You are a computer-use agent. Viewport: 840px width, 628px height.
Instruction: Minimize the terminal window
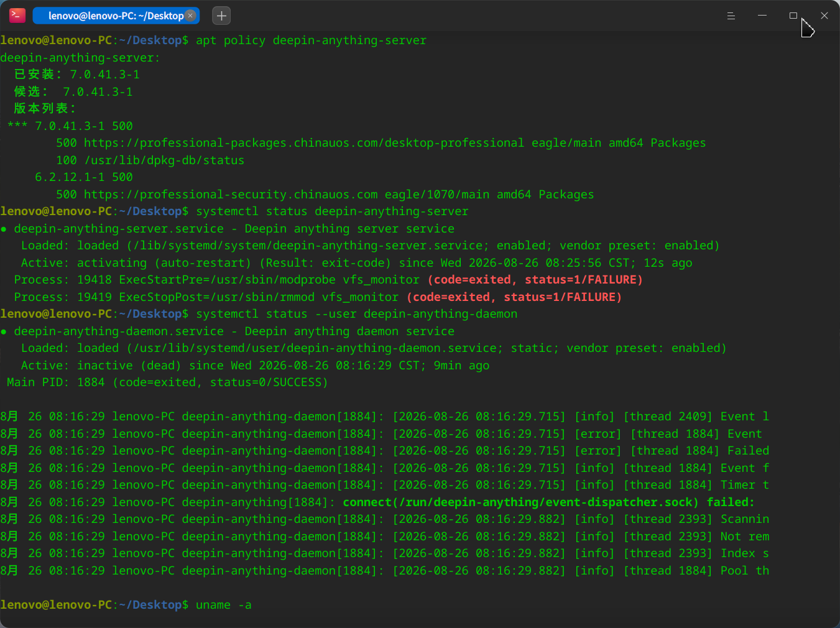point(762,16)
